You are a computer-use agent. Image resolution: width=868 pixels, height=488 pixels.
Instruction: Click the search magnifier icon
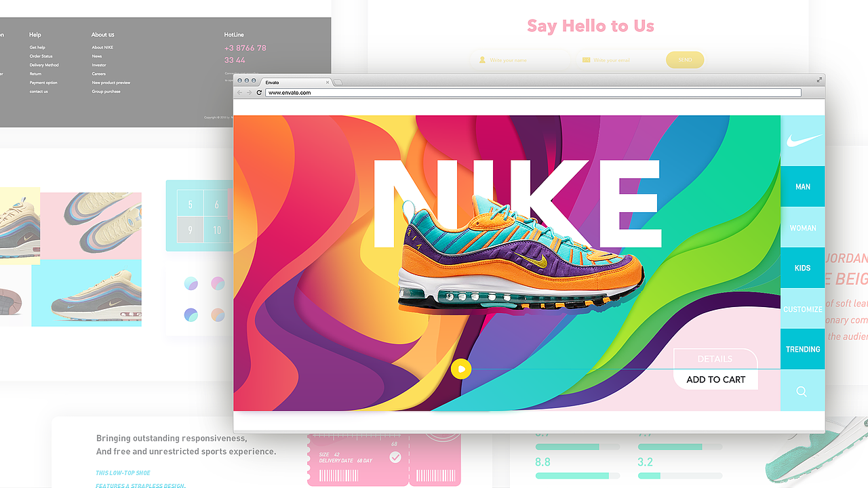802,392
